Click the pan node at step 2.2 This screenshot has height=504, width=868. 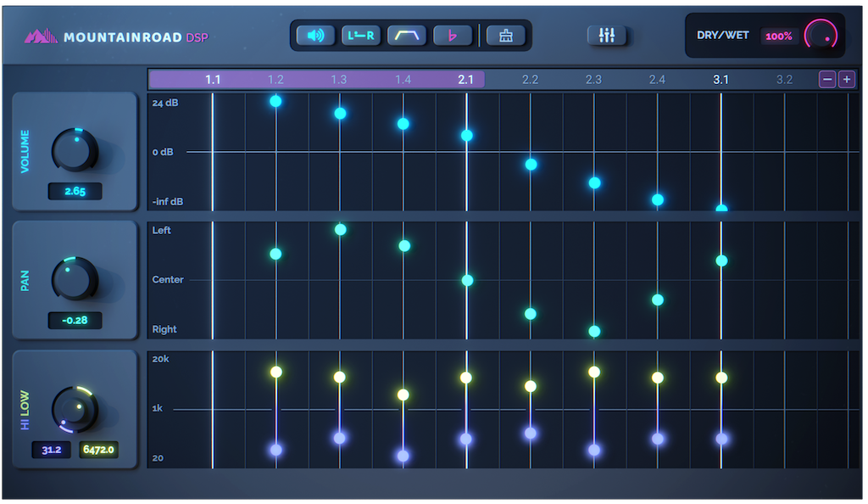[531, 315]
